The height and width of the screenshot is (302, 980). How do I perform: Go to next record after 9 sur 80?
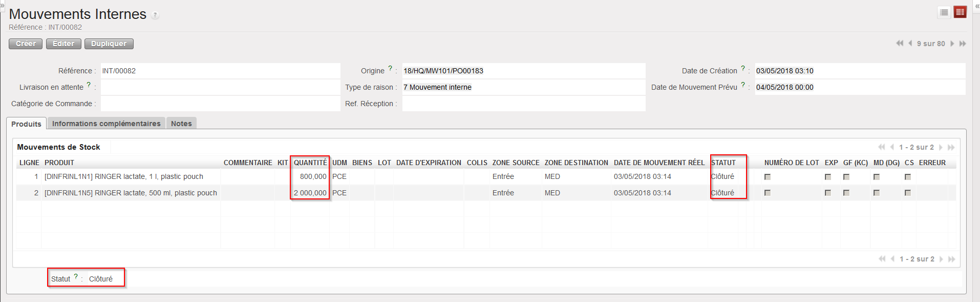(x=952, y=44)
